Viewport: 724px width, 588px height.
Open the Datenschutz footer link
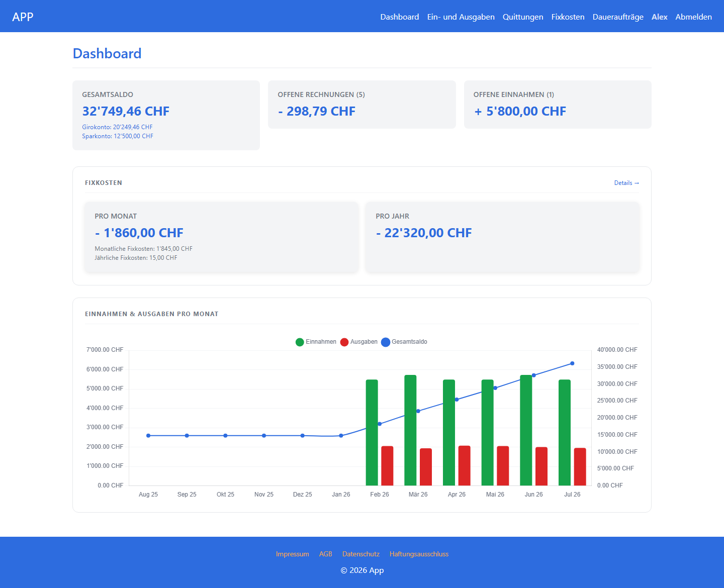[x=360, y=554]
